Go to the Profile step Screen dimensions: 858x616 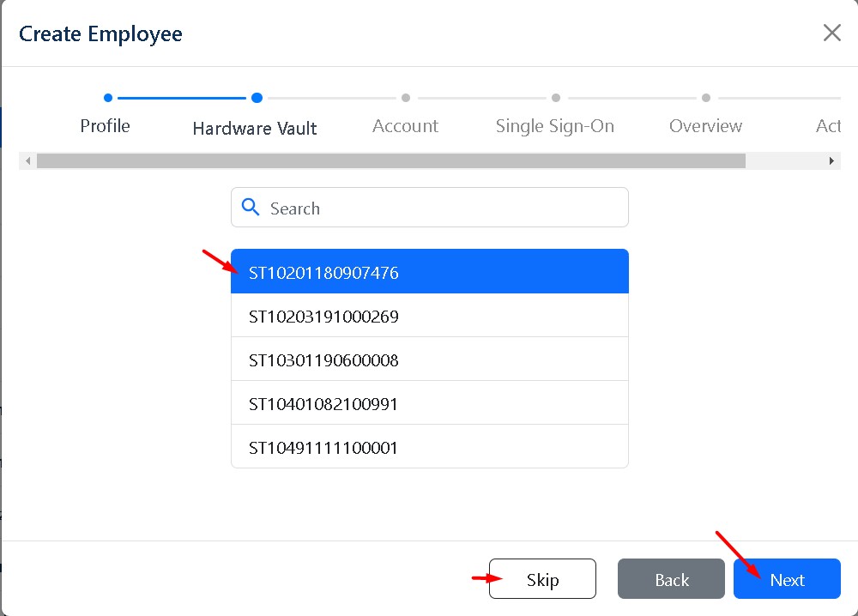(x=105, y=126)
